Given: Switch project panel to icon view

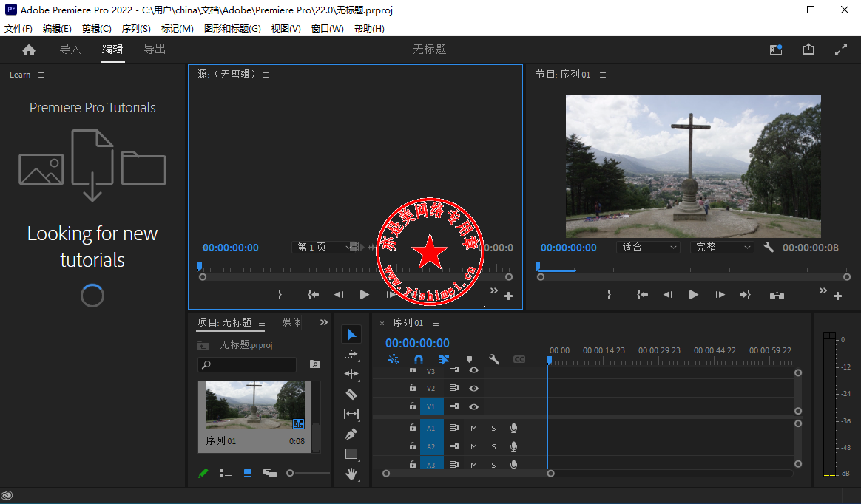Looking at the screenshot, I should pyautogui.click(x=248, y=473).
